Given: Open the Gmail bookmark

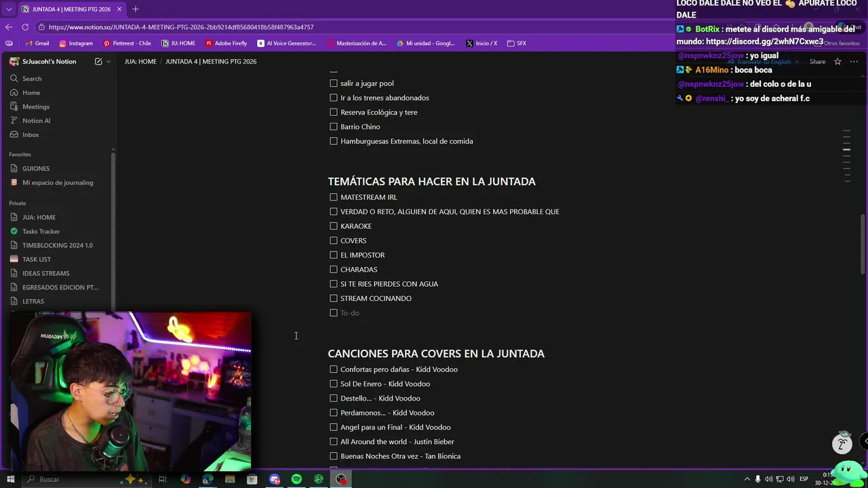Looking at the screenshot, I should (37, 43).
